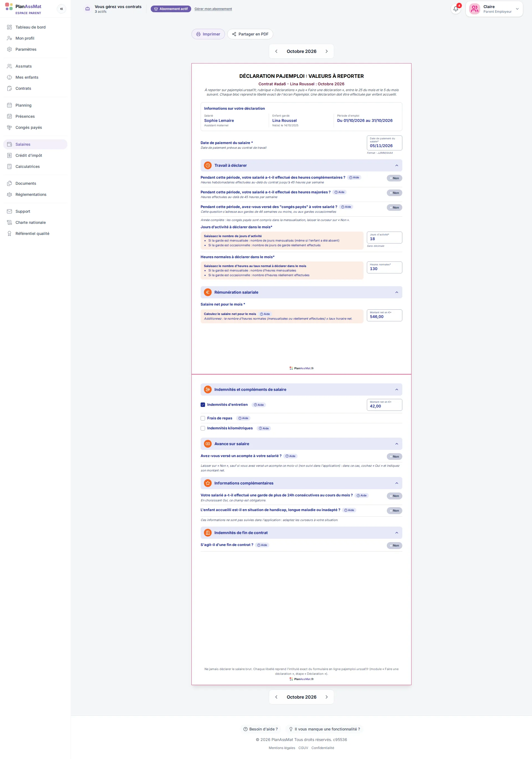
Task: Open Aide next to Frais de repas
Action: 243,418
